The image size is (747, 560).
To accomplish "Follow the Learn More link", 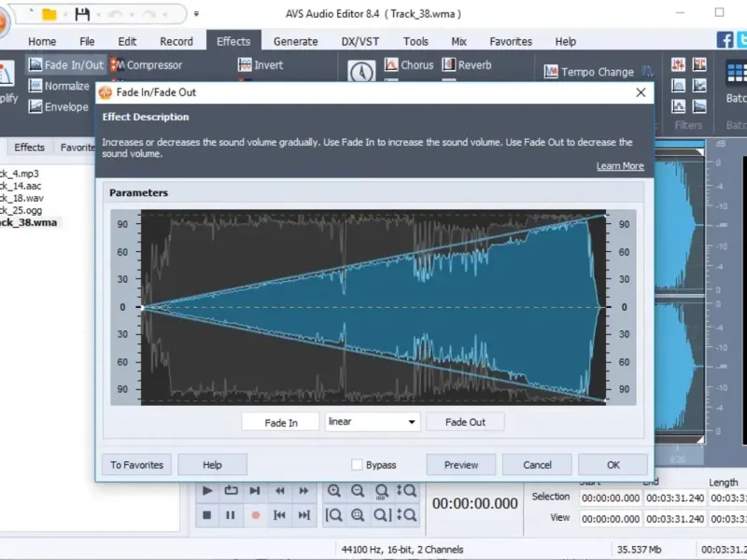I will tap(620, 166).
